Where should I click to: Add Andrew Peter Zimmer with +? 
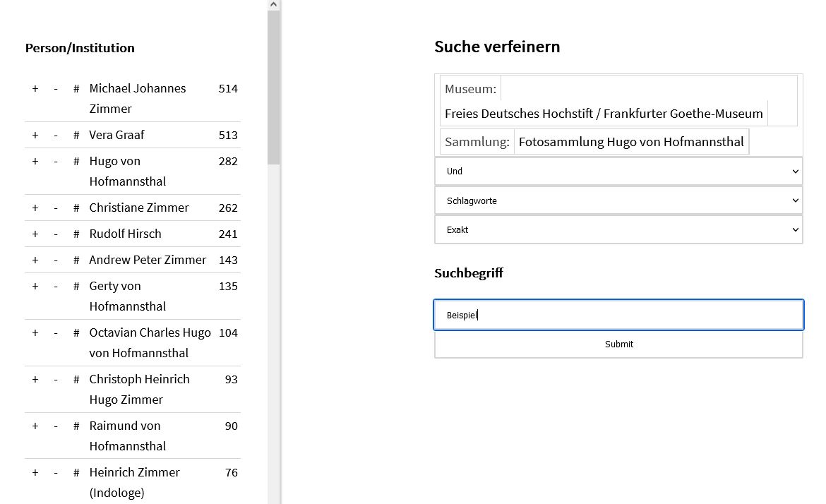pos(35,260)
